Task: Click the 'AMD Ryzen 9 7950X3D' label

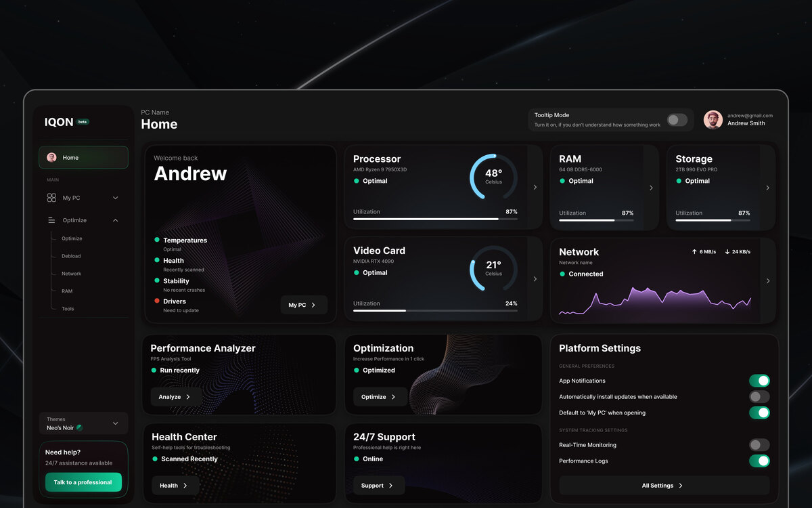Action: (380, 169)
